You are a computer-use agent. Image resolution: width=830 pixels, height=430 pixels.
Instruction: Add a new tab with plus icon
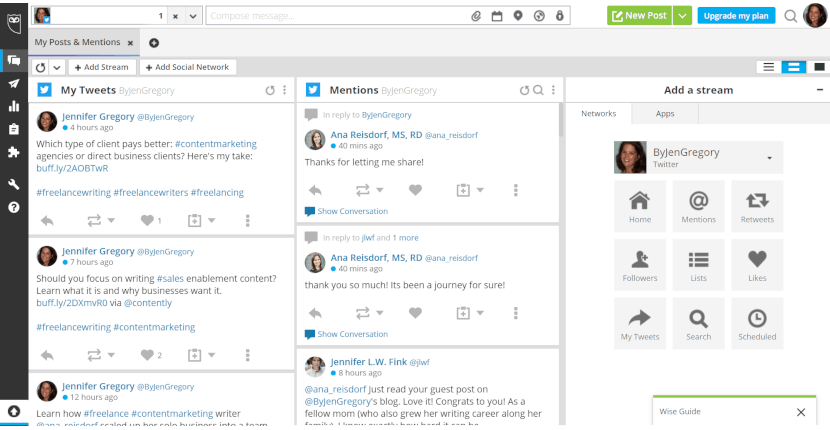click(154, 43)
